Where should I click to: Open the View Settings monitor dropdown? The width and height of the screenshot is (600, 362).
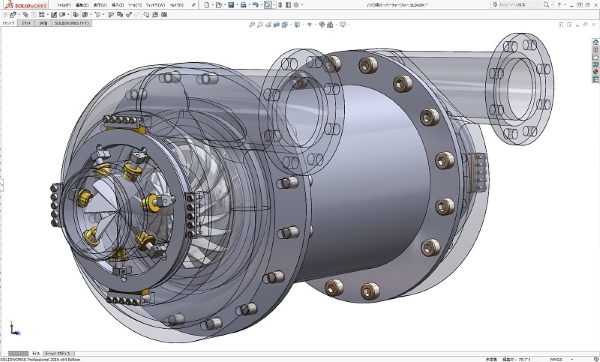point(343,24)
